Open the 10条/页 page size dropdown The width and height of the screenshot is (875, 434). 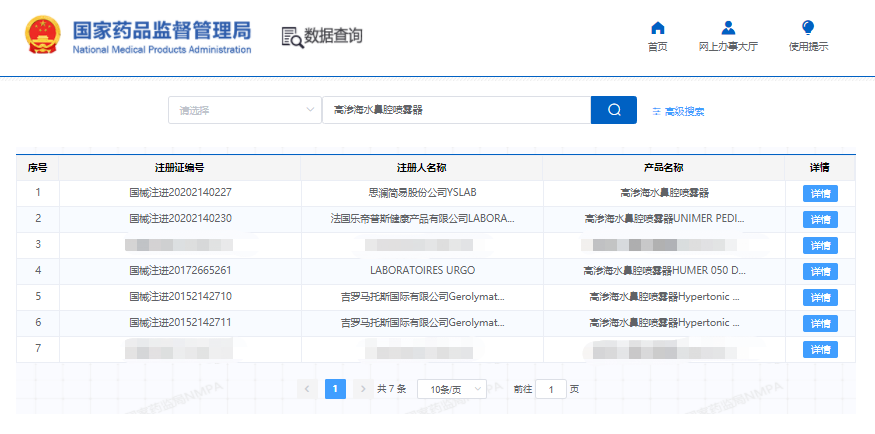click(451, 389)
